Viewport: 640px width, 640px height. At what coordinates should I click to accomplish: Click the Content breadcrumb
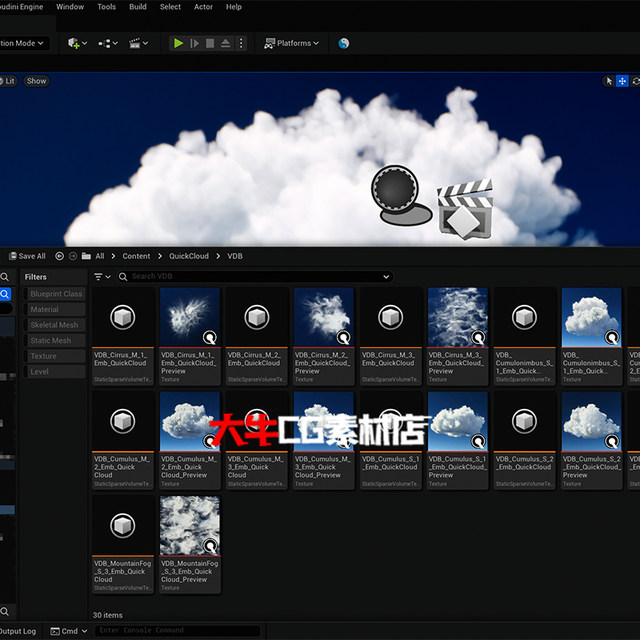point(136,256)
